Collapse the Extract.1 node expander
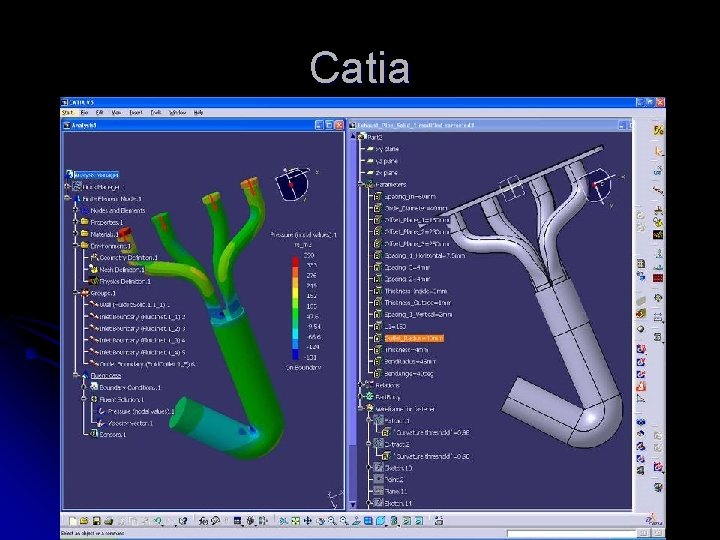 pyautogui.click(x=369, y=420)
